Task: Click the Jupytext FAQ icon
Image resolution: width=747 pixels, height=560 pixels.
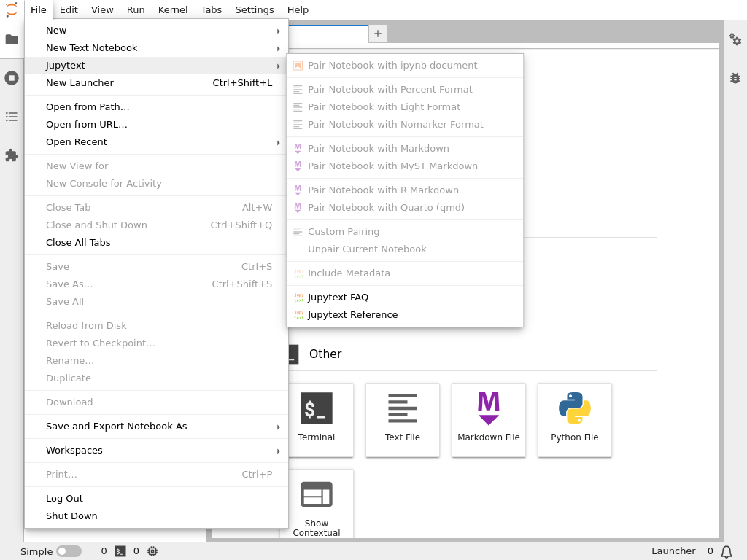Action: click(298, 297)
